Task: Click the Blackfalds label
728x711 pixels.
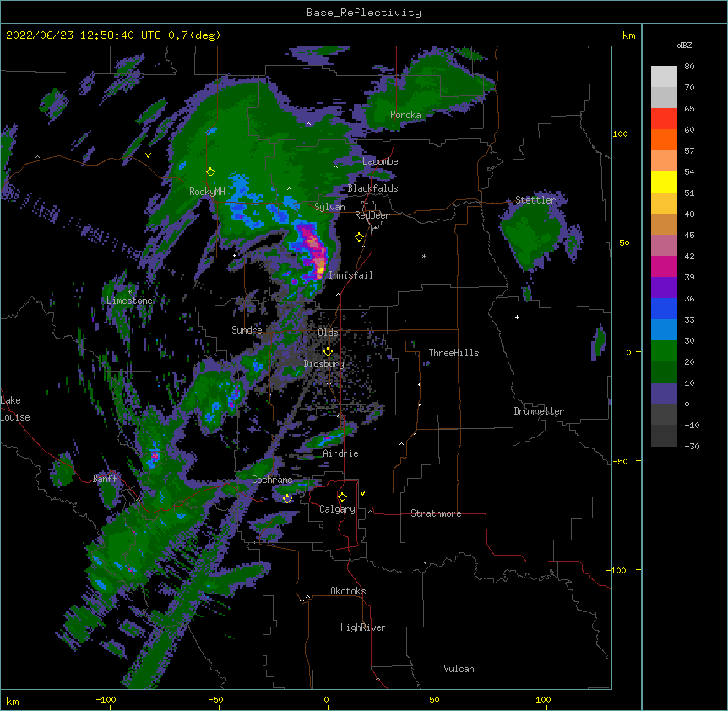Action: (x=372, y=188)
